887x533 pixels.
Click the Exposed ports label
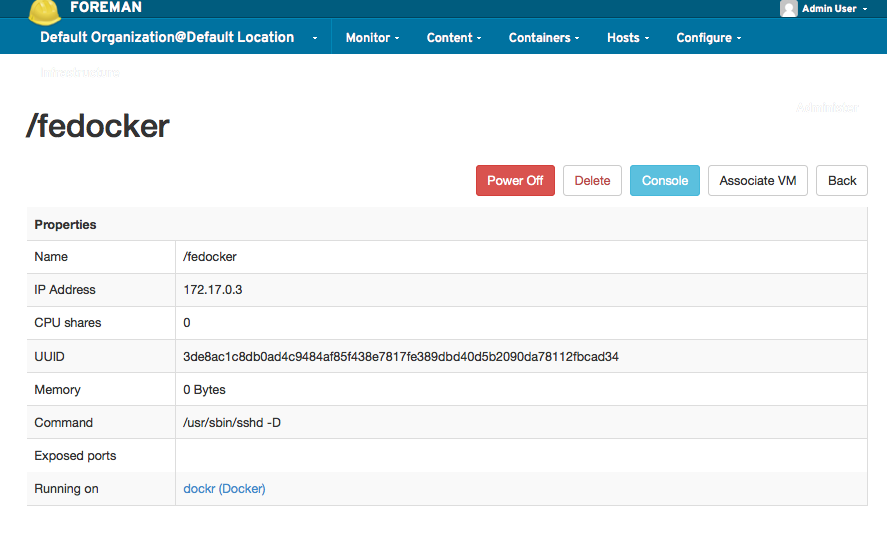coord(75,455)
